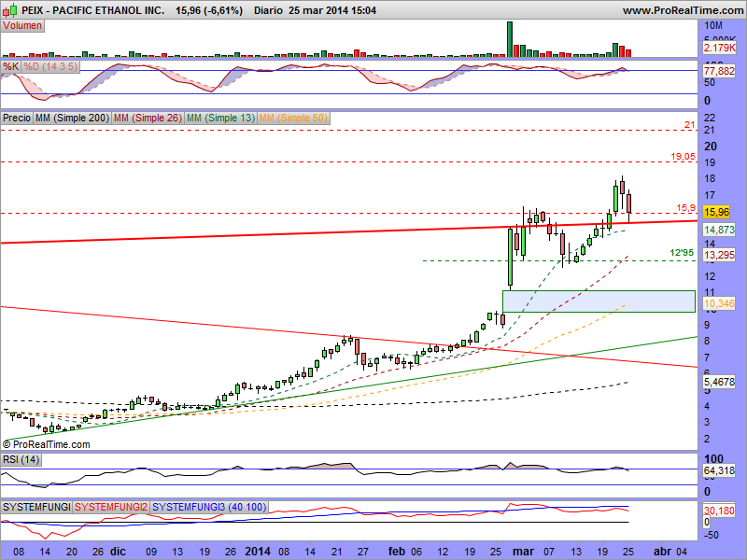The image size is (747, 560).
Task: Click the orange 10,346 moving average value
Action: (x=719, y=303)
